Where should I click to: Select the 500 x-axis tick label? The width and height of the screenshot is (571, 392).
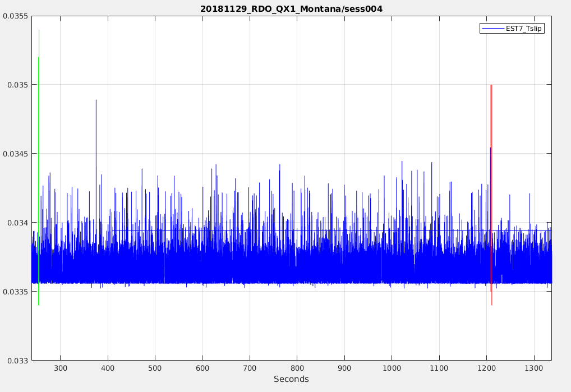155,368
